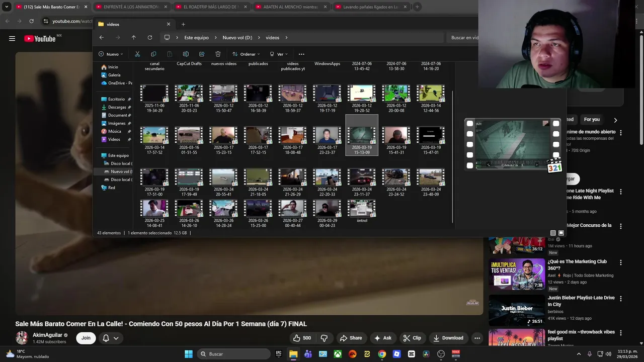Open Google Chrome from taskbar
The width and height of the screenshot is (644, 362).
tap(382, 354)
